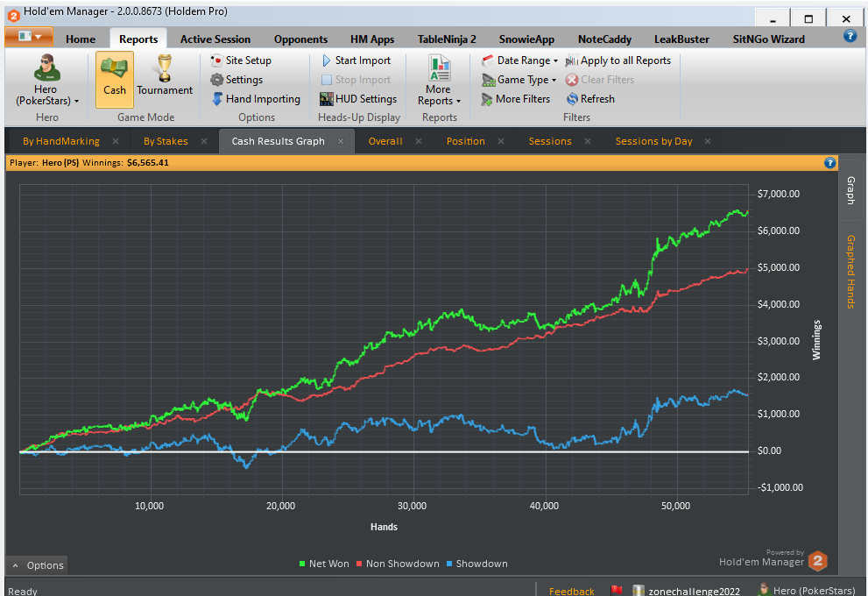Open the TableNinja 2 tab
The width and height of the screenshot is (868, 596).
pyautogui.click(x=447, y=39)
